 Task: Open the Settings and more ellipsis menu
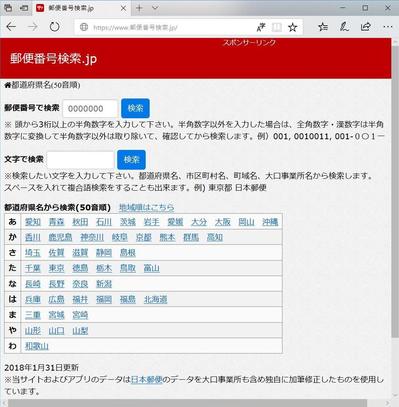pyautogui.click(x=388, y=27)
